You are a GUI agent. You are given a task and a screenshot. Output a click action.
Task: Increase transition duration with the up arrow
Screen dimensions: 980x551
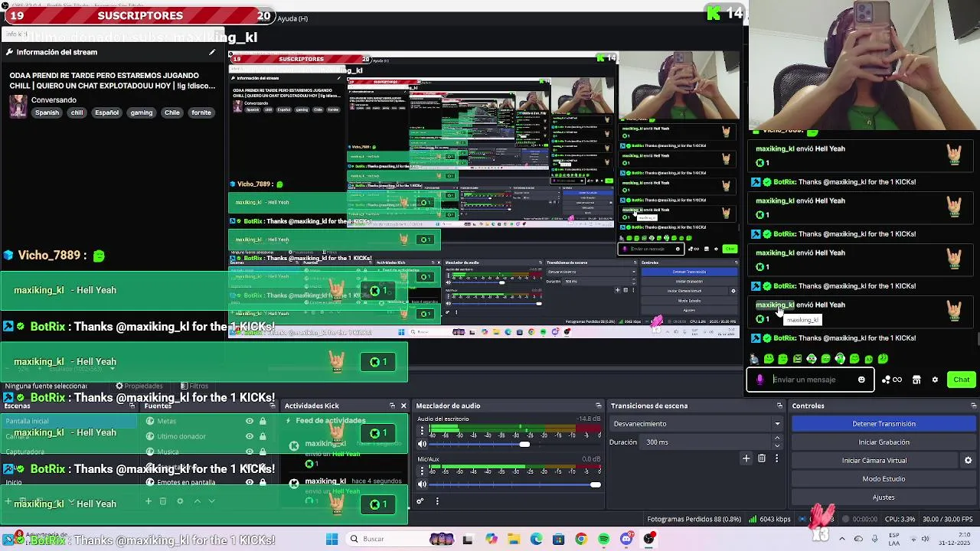[777, 439]
